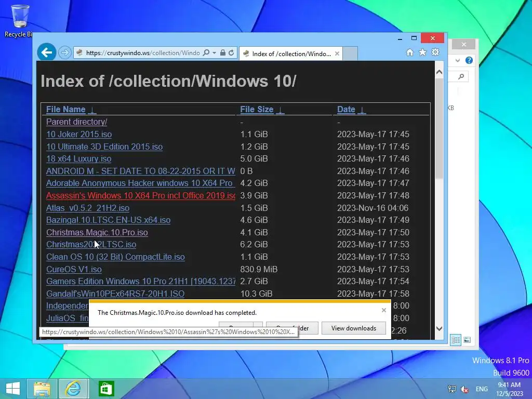Click the ANDROID M - SET DATE link
The height and width of the screenshot is (399, 532).
point(141,171)
